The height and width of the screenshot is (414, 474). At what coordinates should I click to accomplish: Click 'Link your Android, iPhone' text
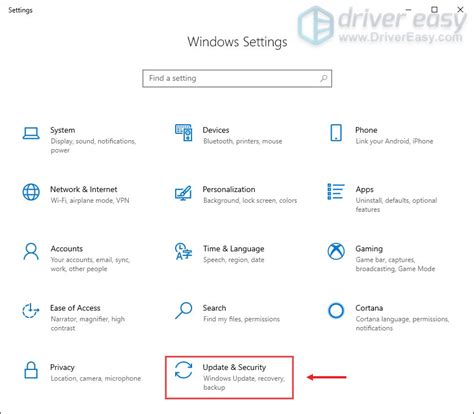point(394,141)
